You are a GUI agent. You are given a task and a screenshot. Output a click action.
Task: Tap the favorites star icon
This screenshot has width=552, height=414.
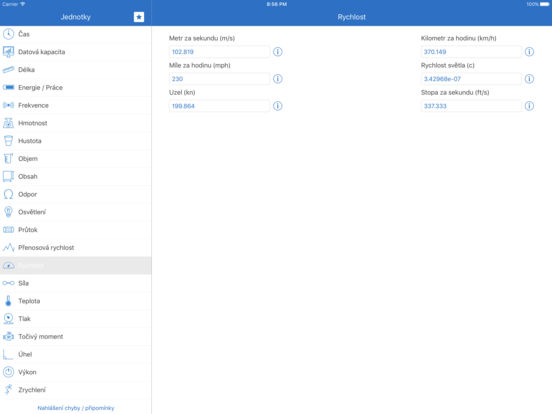(x=139, y=17)
